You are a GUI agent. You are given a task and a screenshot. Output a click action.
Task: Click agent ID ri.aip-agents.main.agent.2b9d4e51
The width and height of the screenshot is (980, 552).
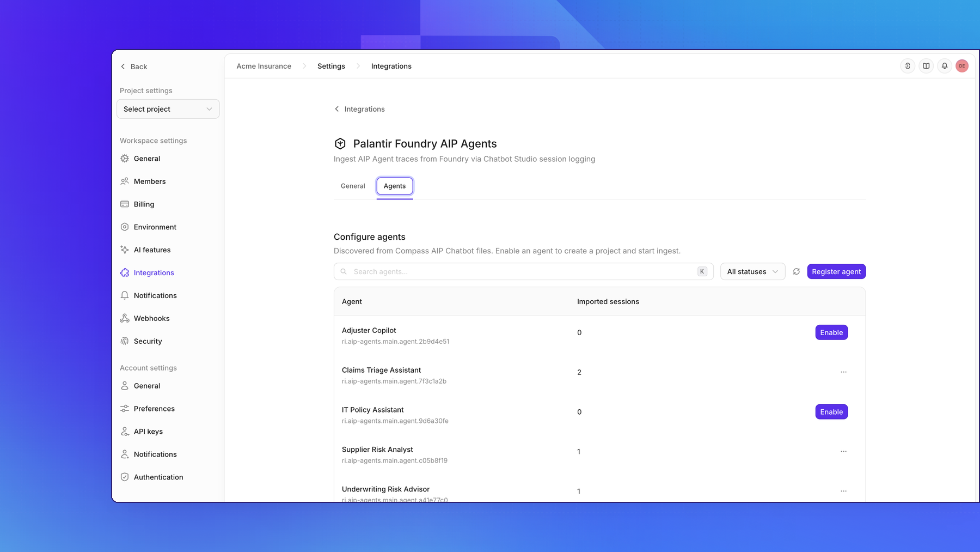(395, 342)
